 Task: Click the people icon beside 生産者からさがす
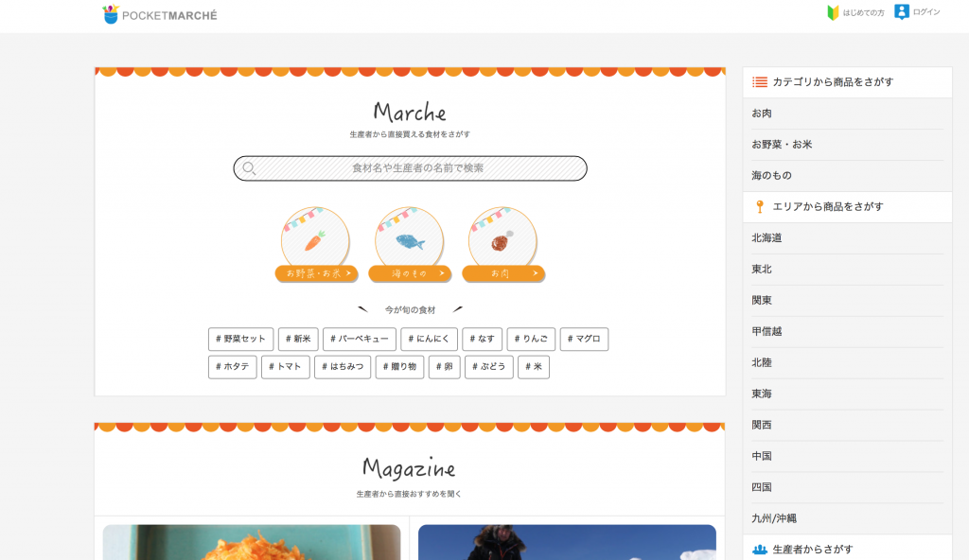point(759,550)
